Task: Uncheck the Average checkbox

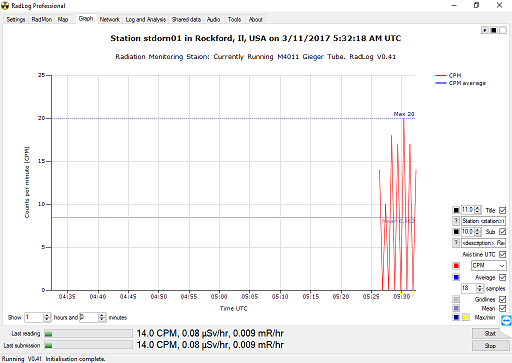Action: pos(502,277)
